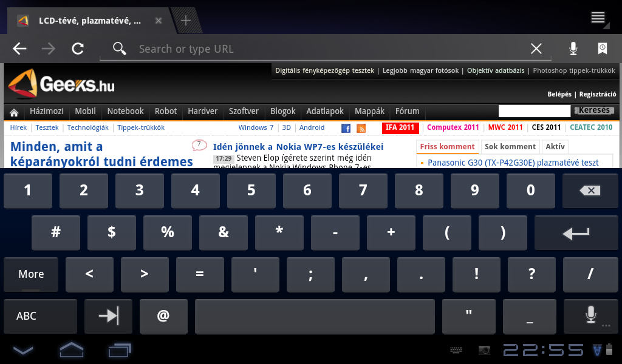622x364 pixels.
Task: Switch to the Sok komment tab
Action: (x=510, y=146)
